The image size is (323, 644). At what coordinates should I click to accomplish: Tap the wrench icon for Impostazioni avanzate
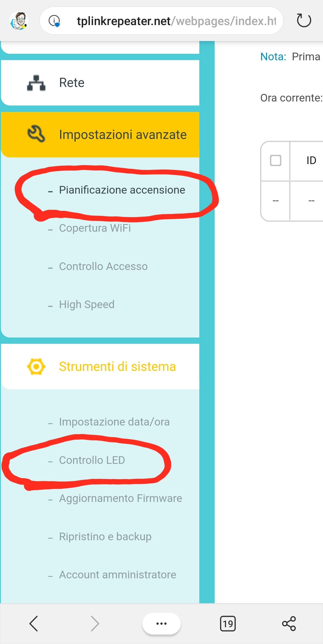tap(36, 134)
